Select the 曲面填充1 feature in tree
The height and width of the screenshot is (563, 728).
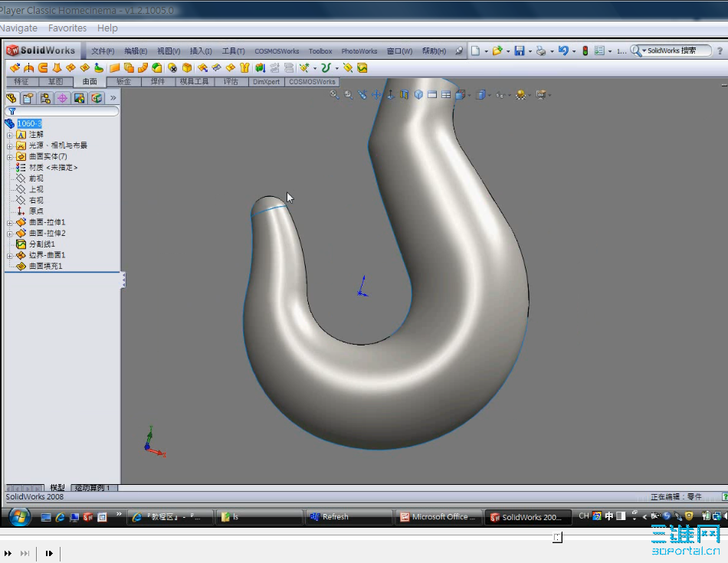point(39,267)
